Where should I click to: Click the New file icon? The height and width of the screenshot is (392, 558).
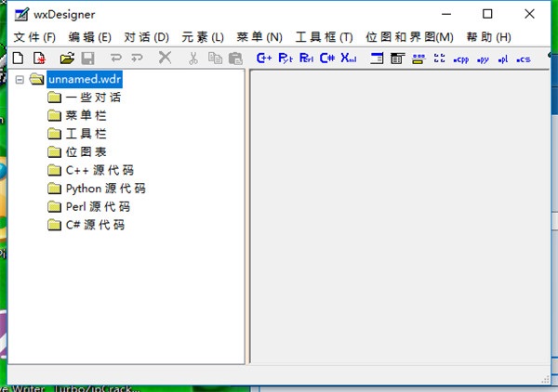[19, 58]
